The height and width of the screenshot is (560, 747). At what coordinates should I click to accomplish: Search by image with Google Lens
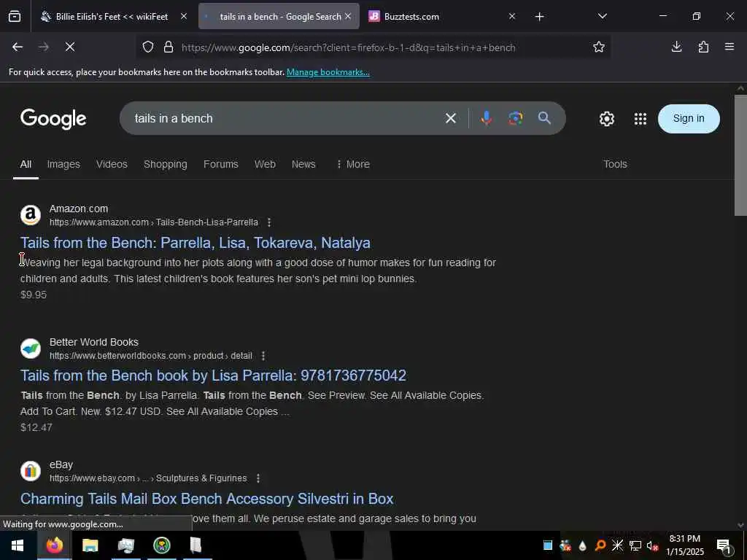point(516,118)
